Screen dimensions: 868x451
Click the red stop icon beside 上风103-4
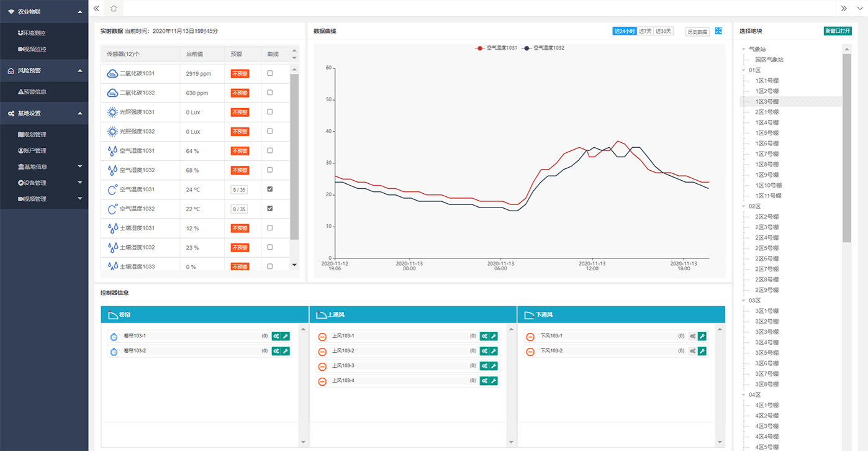tap(322, 381)
